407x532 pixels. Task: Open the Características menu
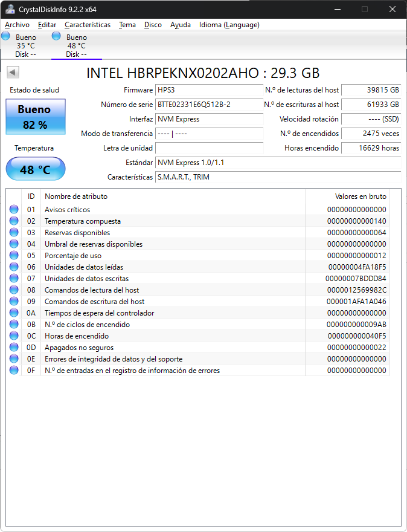88,25
